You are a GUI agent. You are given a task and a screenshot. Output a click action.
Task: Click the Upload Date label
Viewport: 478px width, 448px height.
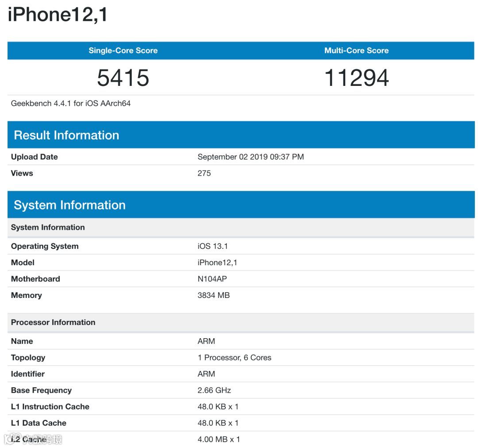pyautogui.click(x=35, y=157)
